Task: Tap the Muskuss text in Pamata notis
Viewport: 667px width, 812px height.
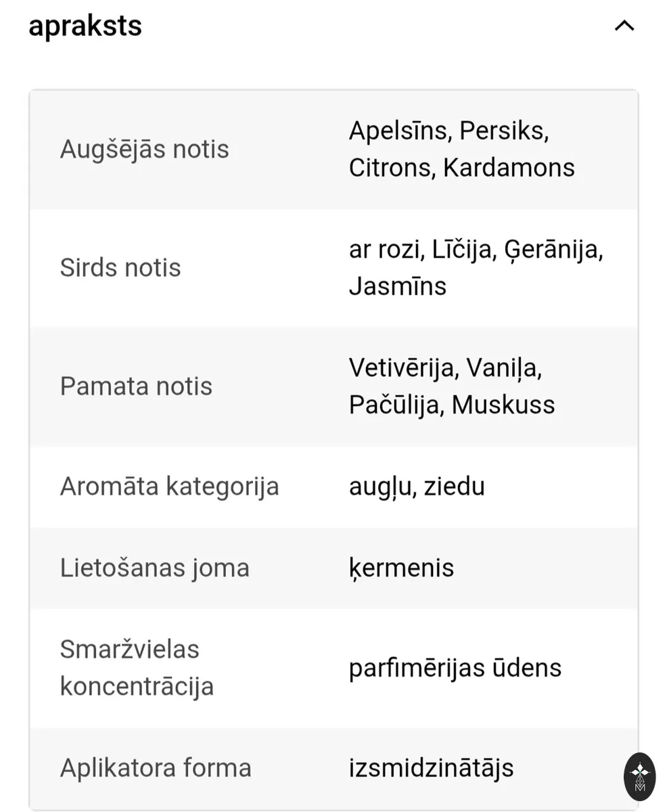Action: (503, 405)
